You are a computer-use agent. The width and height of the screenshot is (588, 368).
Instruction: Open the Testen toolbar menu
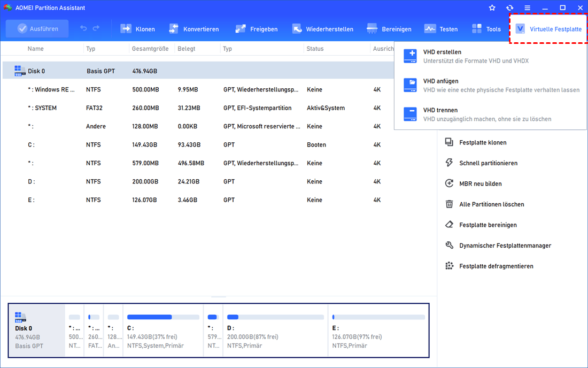[441, 29]
